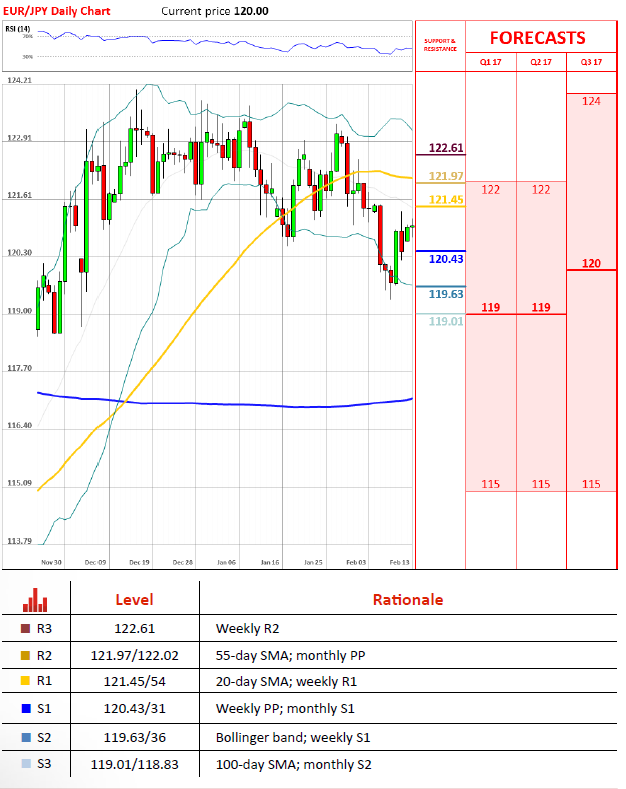Click the 119.63 support level label
The width and height of the screenshot is (626, 789).
[x=446, y=294]
